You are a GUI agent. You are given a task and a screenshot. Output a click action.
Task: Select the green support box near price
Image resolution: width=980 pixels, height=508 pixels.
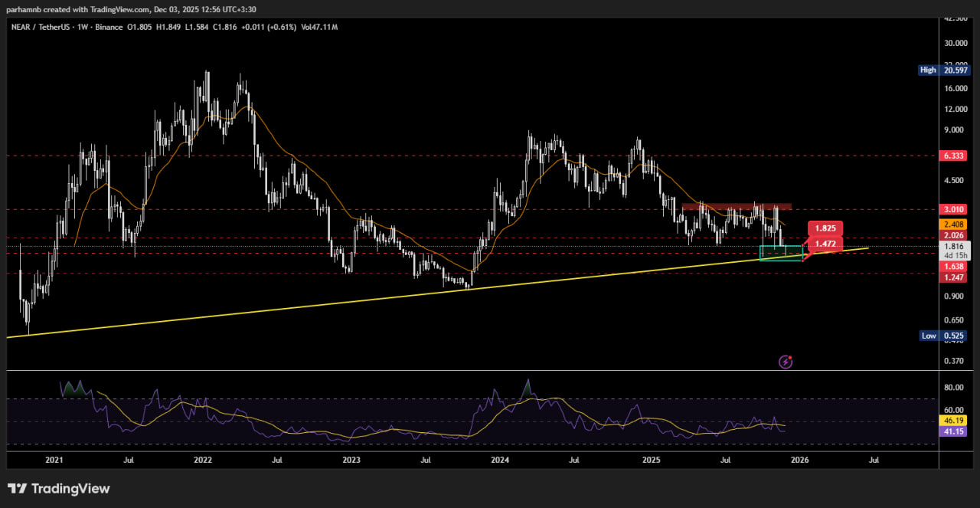click(x=780, y=253)
